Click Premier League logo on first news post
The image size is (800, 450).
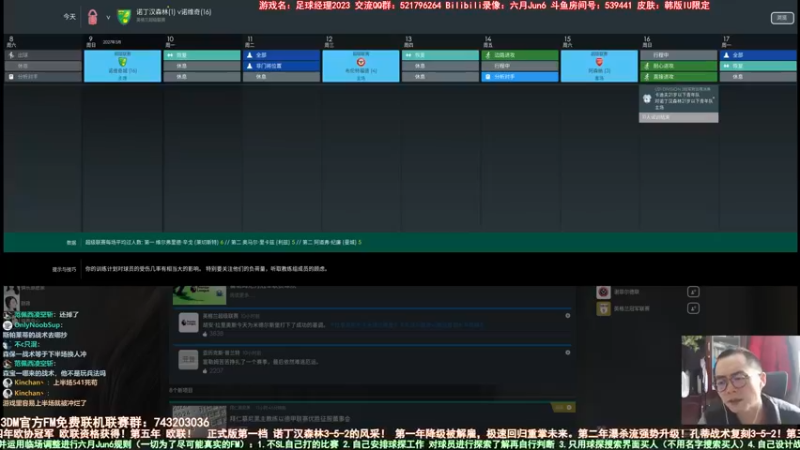pyautogui.click(x=188, y=322)
